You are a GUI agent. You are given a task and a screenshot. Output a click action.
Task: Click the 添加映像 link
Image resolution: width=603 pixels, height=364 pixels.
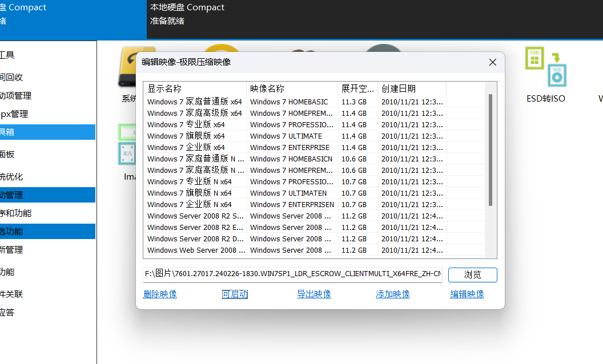tap(393, 294)
